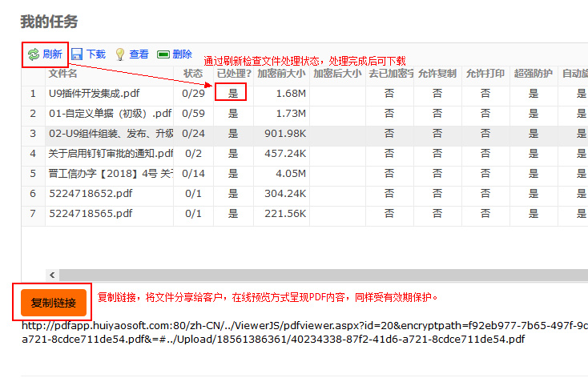This screenshot has height=386, width=588.
Task: Click the green delete icon
Action: [x=163, y=54]
